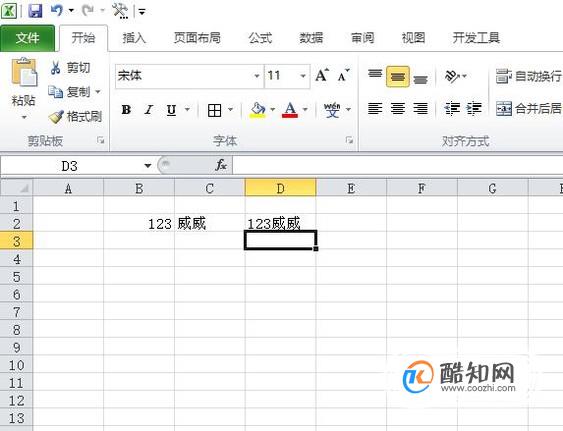Click the Insert Function fx icon
This screenshot has height=431, width=563.
pyautogui.click(x=221, y=165)
